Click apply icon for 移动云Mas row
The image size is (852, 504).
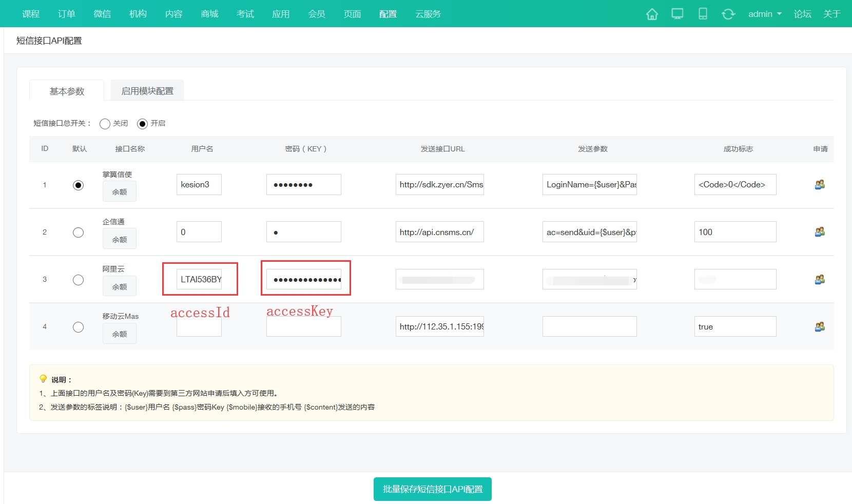click(820, 327)
